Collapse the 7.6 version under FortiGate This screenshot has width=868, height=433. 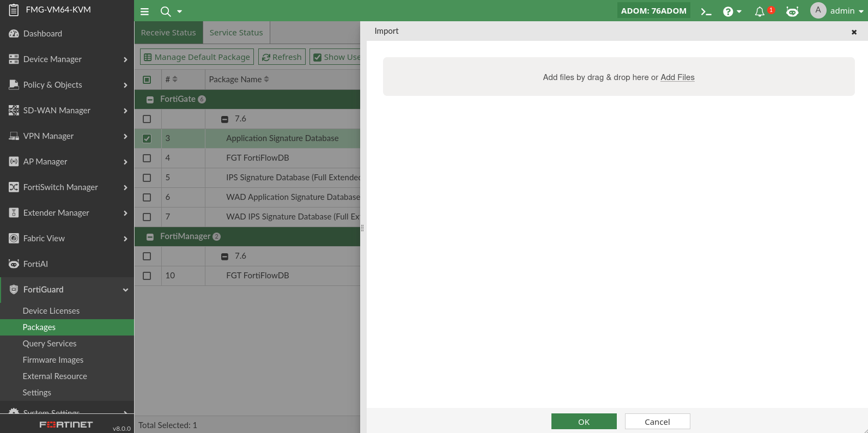[224, 119]
